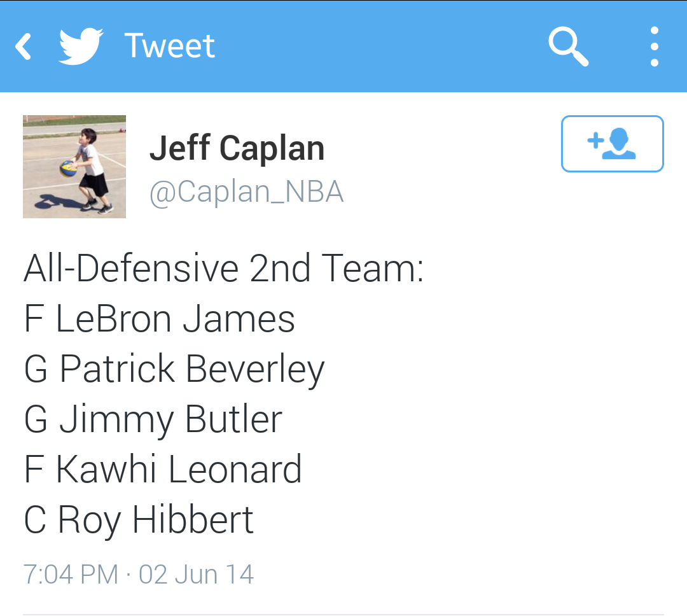
Task: Tap the "F Kawhi Leonard" text
Action: 162,470
